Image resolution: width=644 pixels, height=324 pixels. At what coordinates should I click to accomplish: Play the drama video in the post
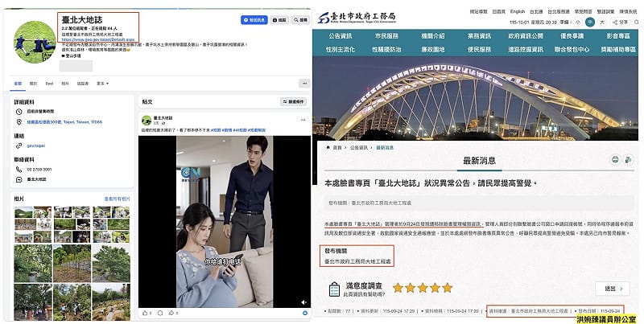tap(225, 221)
